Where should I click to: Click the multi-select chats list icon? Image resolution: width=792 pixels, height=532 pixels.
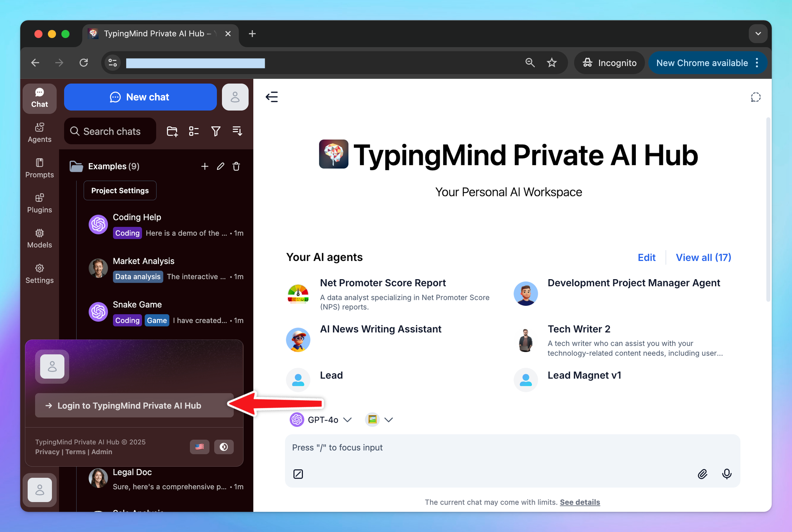pos(194,131)
